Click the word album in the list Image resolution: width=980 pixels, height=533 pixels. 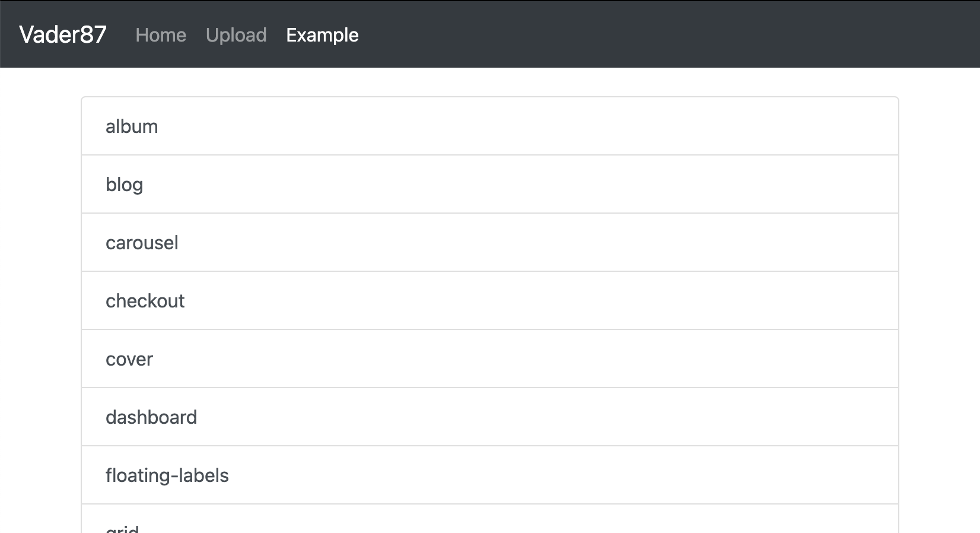[x=132, y=126]
